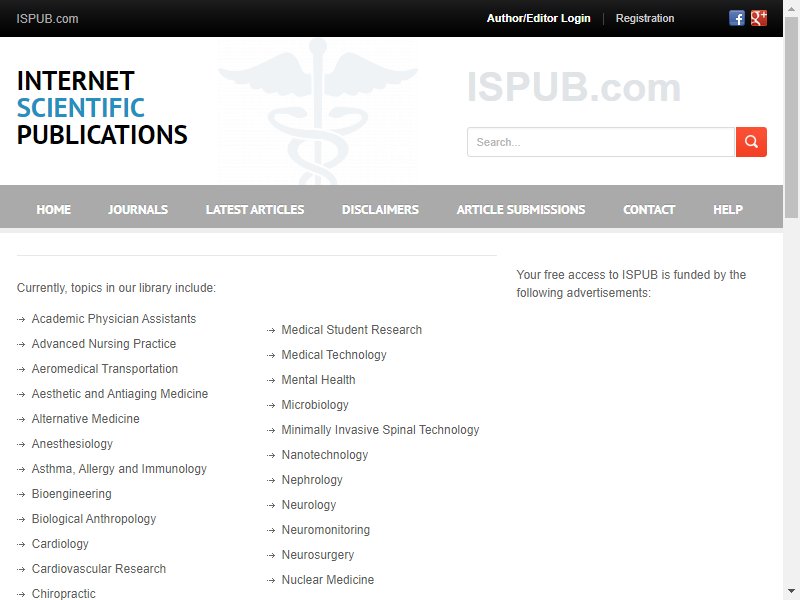Open the HOME menu item
800x600 pixels.
[54, 210]
